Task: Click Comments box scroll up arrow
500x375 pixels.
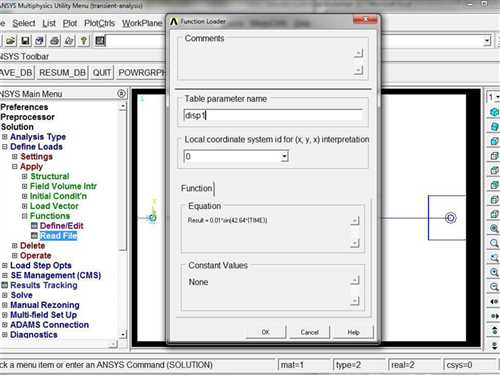Action: pyautogui.click(x=358, y=53)
